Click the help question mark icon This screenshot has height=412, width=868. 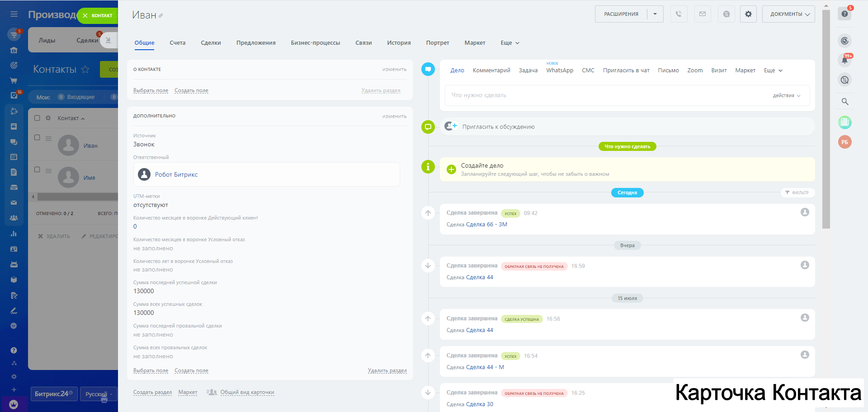point(844,14)
